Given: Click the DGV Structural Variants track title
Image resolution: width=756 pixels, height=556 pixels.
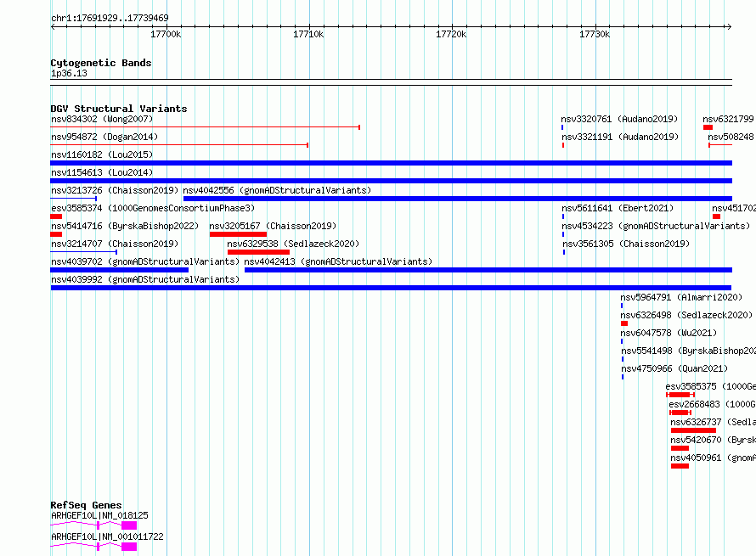Looking at the screenshot, I should pos(119,109).
